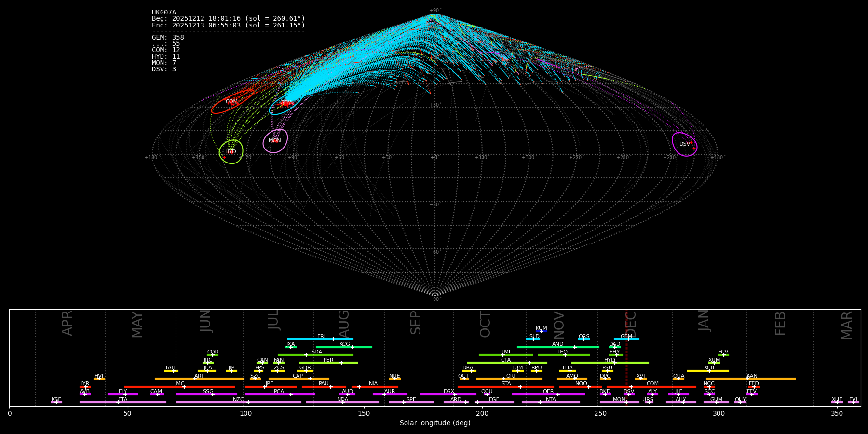This screenshot has height=434, width=868.
Task: Click the magenta DSV radiant circle on map
Action: coord(684,144)
